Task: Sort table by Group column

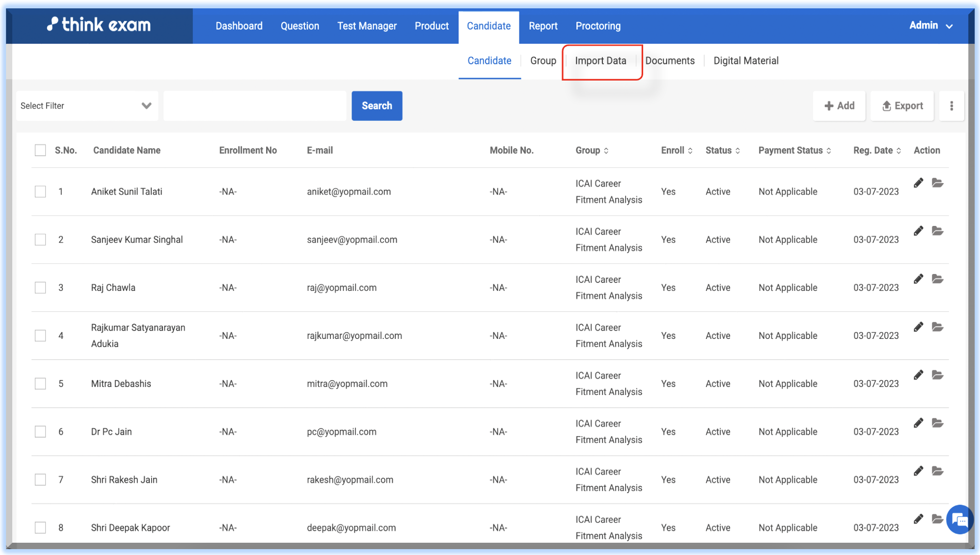Action: pyautogui.click(x=592, y=150)
